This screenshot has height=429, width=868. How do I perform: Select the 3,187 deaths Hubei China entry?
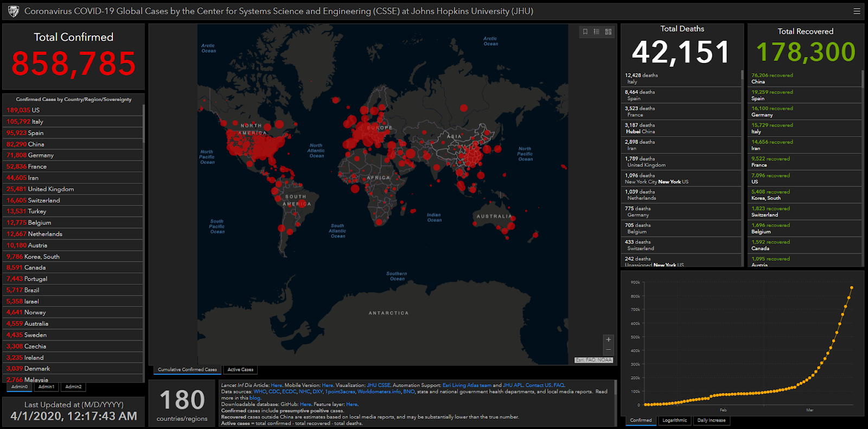tap(681, 128)
